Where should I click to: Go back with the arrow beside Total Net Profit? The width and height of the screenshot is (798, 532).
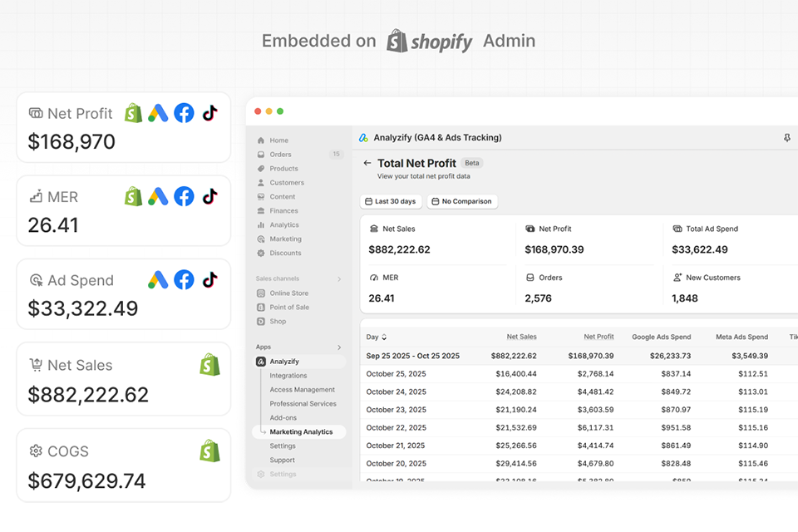click(x=367, y=163)
